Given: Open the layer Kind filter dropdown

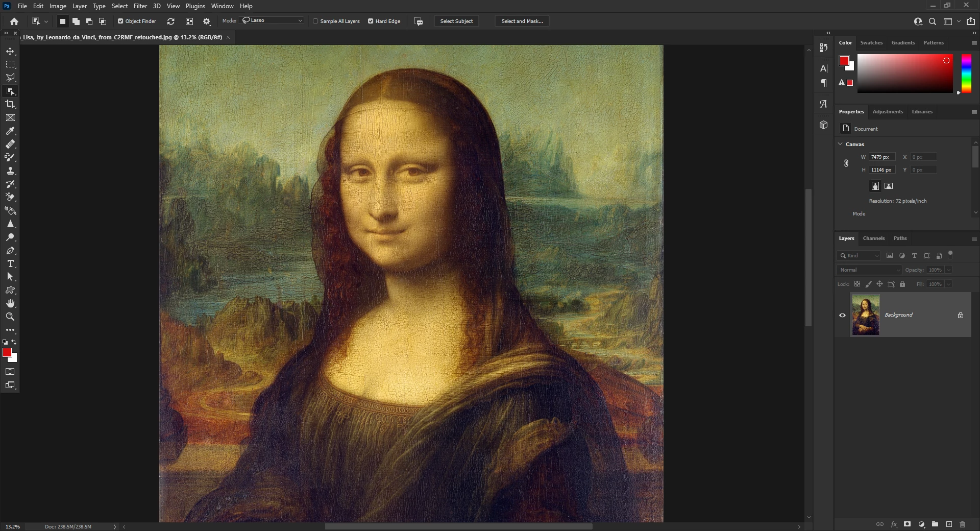Looking at the screenshot, I should pos(859,255).
